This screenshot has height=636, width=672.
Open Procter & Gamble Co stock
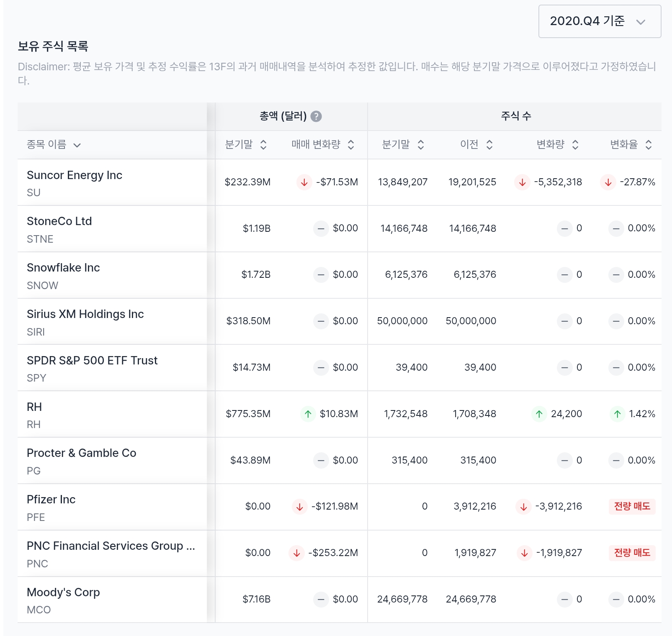(x=82, y=453)
